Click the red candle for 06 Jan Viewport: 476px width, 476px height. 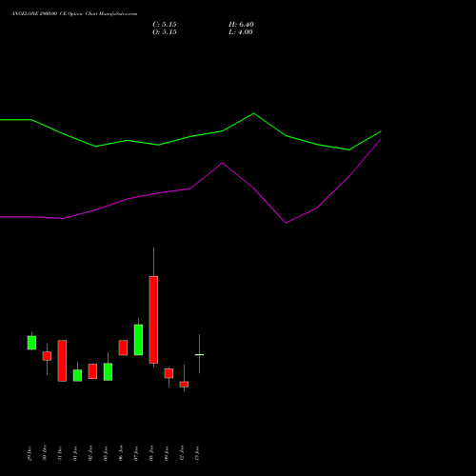[x=123, y=347]
